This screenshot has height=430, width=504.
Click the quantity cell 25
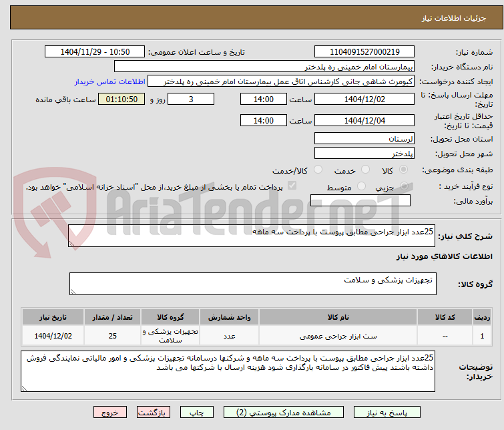tap(113, 336)
